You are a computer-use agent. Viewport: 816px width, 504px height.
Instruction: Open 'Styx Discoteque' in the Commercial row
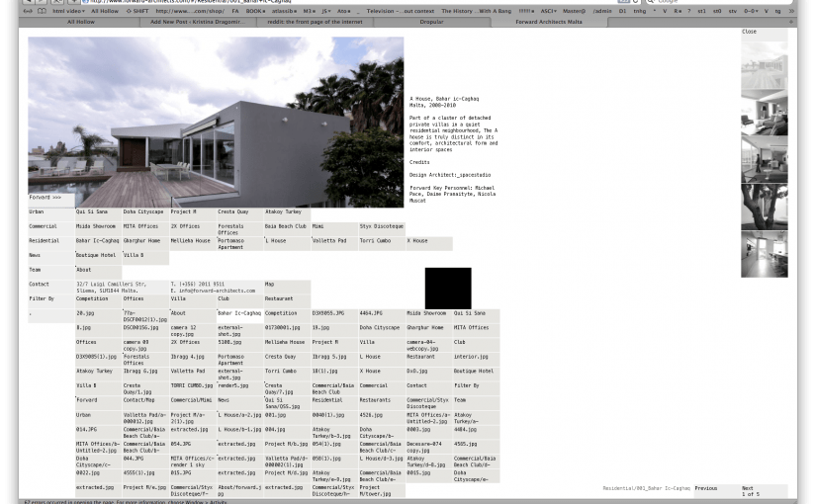[382, 229]
